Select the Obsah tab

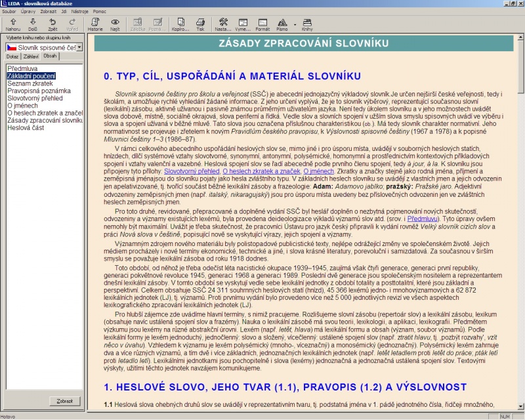pos(50,56)
